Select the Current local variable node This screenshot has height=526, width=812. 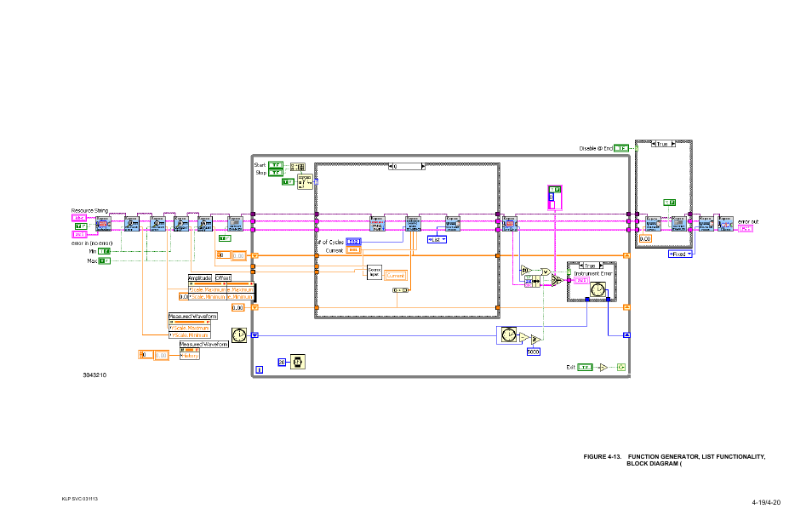click(x=395, y=276)
